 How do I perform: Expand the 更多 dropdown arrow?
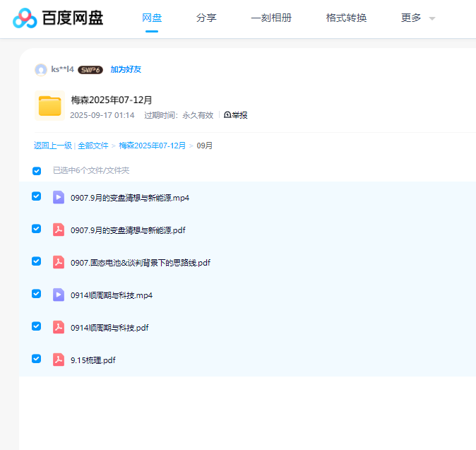pyautogui.click(x=432, y=19)
